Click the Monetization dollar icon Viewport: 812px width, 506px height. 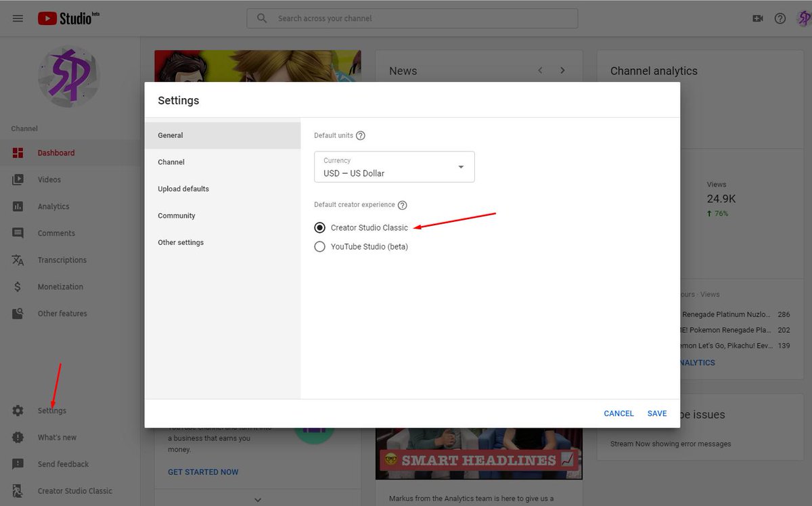pos(18,287)
